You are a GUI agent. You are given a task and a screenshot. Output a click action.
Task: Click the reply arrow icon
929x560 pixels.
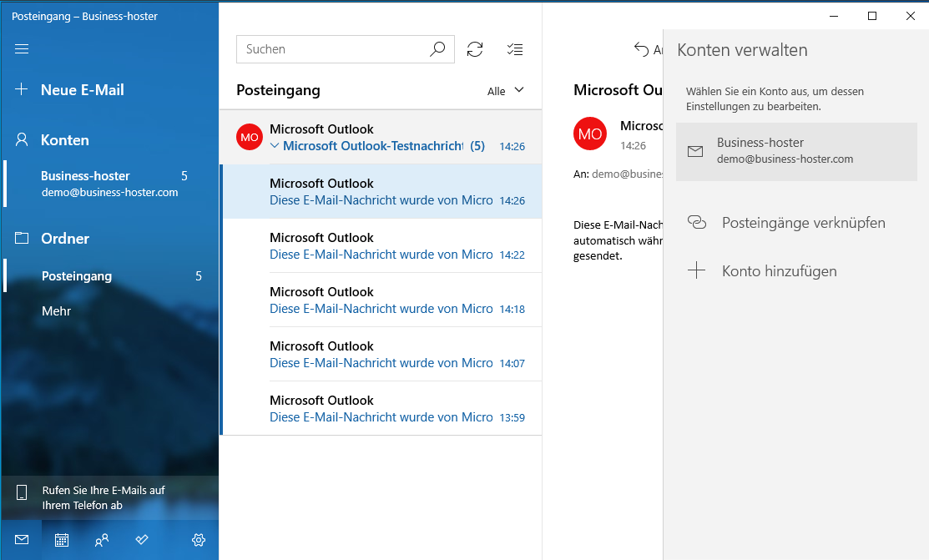coord(641,49)
